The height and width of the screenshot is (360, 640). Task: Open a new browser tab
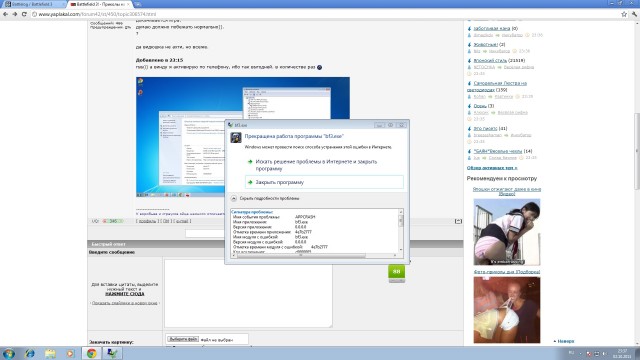[x=138, y=4]
